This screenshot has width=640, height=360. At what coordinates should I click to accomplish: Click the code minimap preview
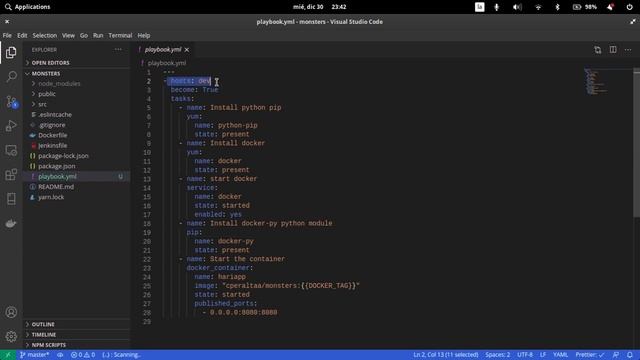596,82
